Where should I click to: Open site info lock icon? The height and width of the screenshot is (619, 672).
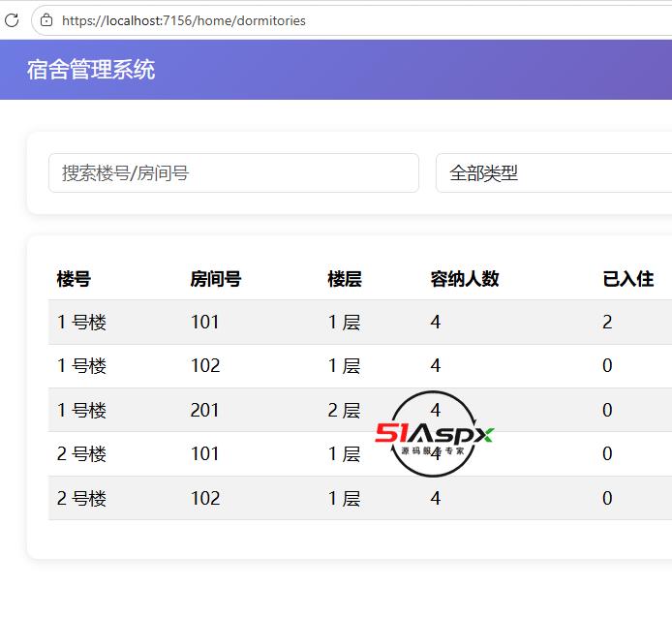(46, 20)
